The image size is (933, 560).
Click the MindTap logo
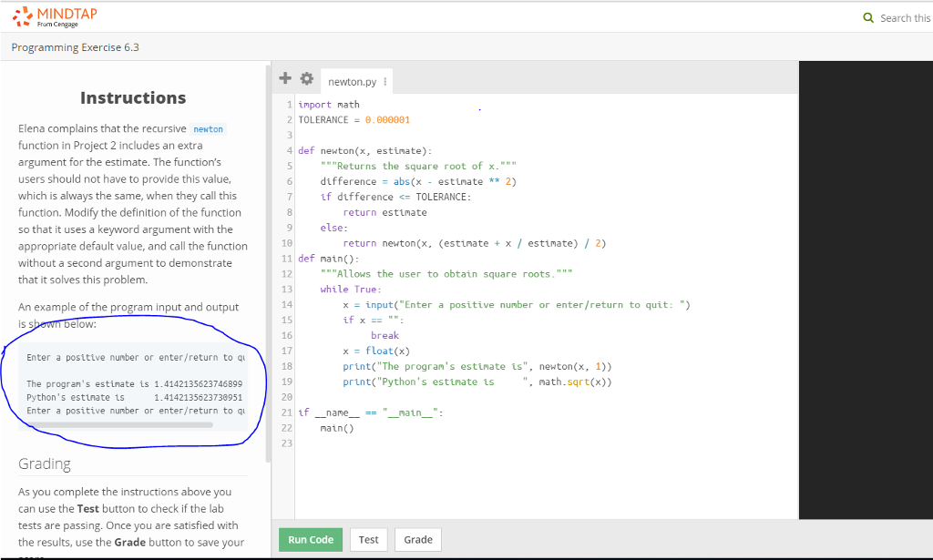(53, 15)
